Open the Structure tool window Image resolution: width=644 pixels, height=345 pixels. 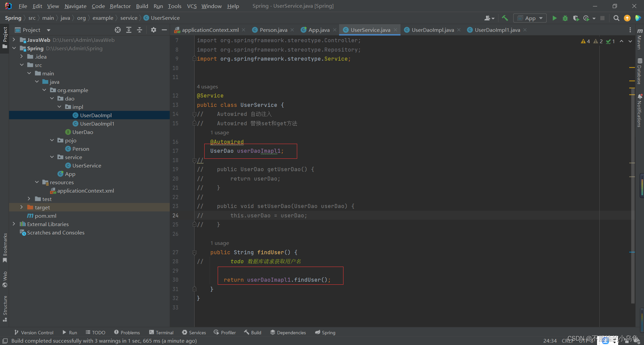[5, 308]
